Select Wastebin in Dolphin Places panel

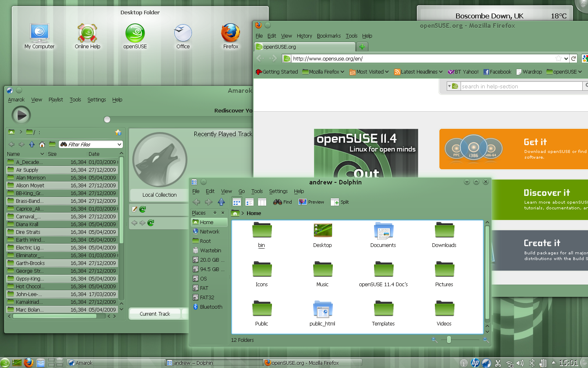pos(209,251)
